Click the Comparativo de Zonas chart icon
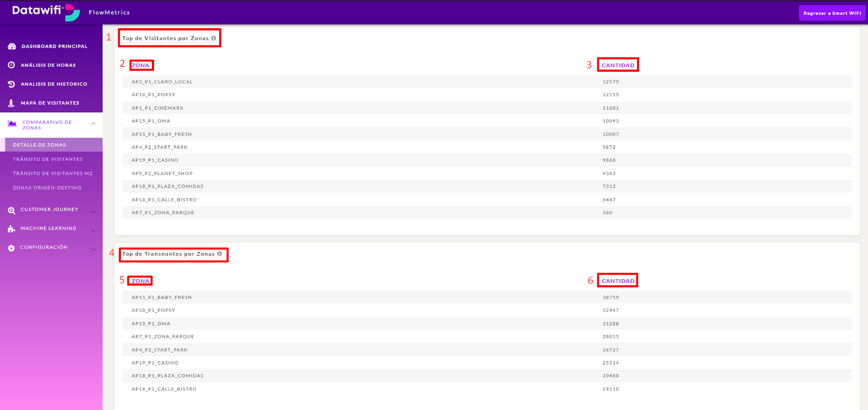Viewport: 868px width, 410px height. 12,124
